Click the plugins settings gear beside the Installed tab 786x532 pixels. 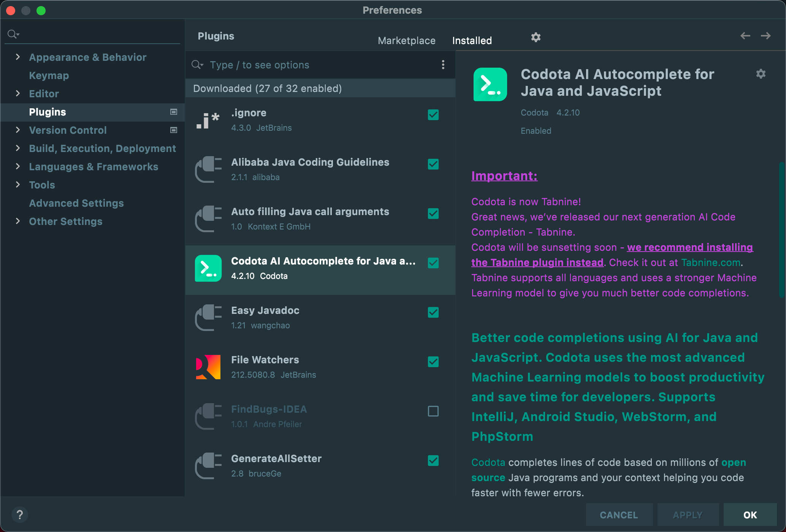click(x=536, y=37)
